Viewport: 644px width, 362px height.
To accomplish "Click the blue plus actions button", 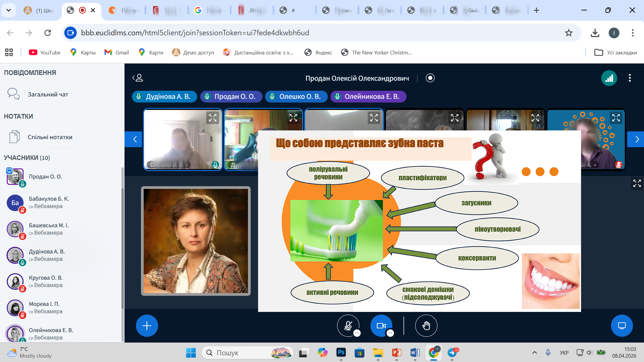I will click(147, 326).
